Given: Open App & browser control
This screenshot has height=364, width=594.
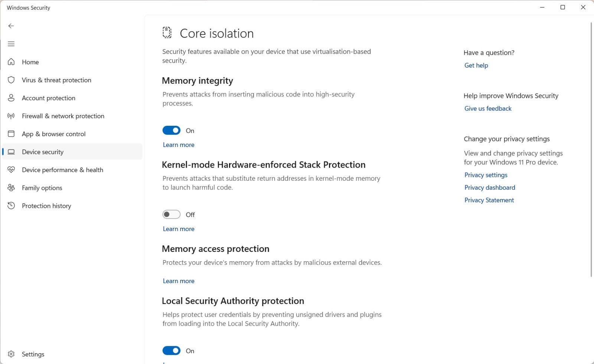Looking at the screenshot, I should pos(54,134).
